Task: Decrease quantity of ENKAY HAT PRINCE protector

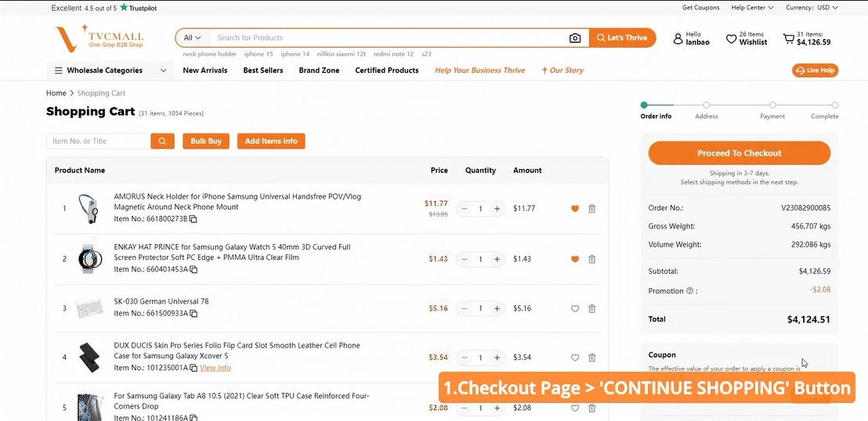Action: 464,259
